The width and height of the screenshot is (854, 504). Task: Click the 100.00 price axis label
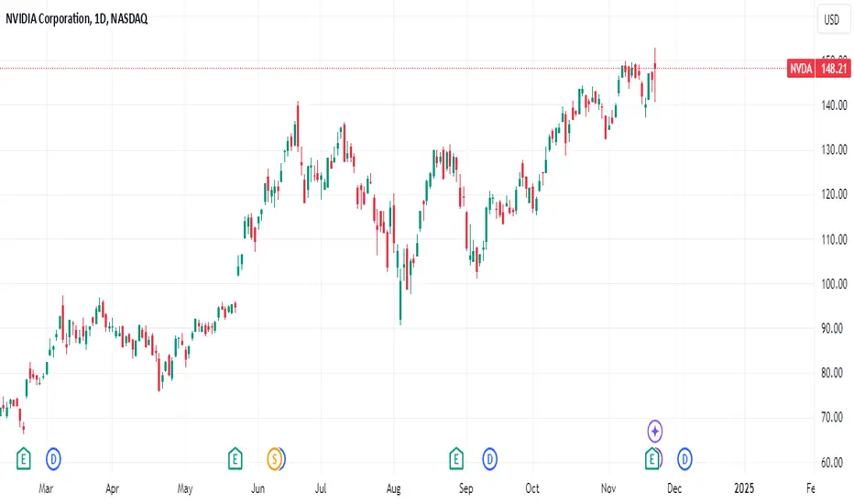click(835, 284)
